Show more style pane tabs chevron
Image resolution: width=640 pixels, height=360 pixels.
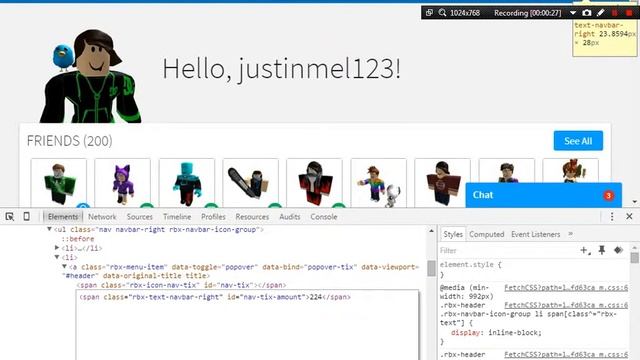571,234
